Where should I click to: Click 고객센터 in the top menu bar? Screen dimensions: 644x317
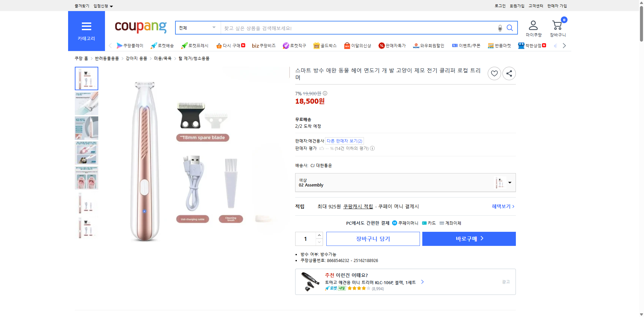coord(535,6)
